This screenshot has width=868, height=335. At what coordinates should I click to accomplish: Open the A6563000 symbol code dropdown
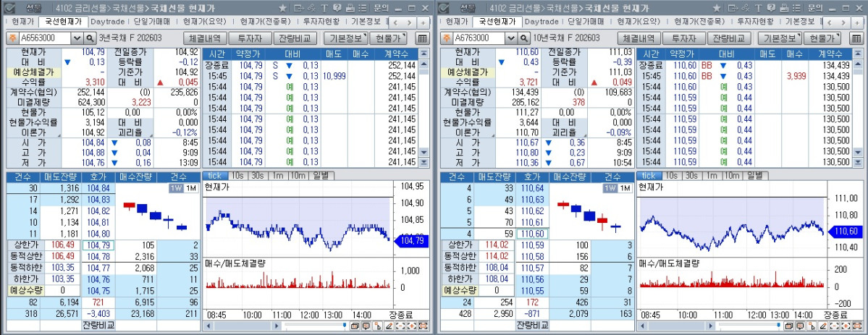pyautogui.click(x=77, y=38)
